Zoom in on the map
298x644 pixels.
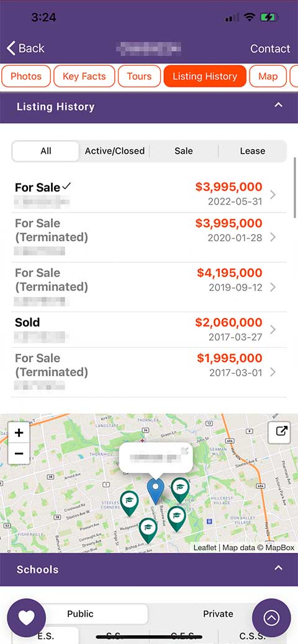click(x=19, y=433)
